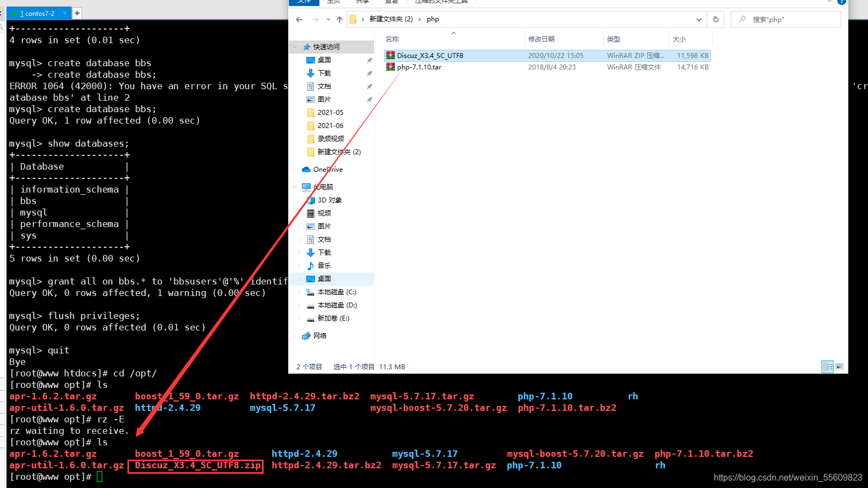The image size is (868, 488).
Task: Sort files by 名称 column
Action: (x=392, y=39)
